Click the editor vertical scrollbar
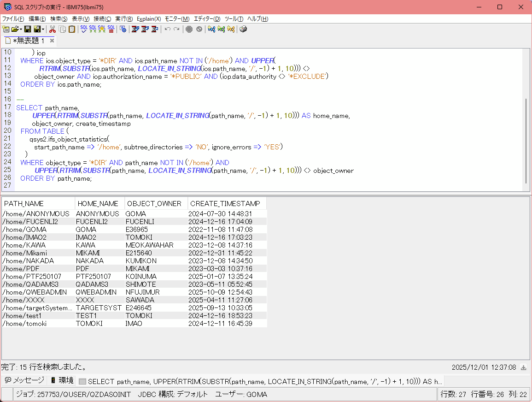The image size is (532, 402). 526,141
